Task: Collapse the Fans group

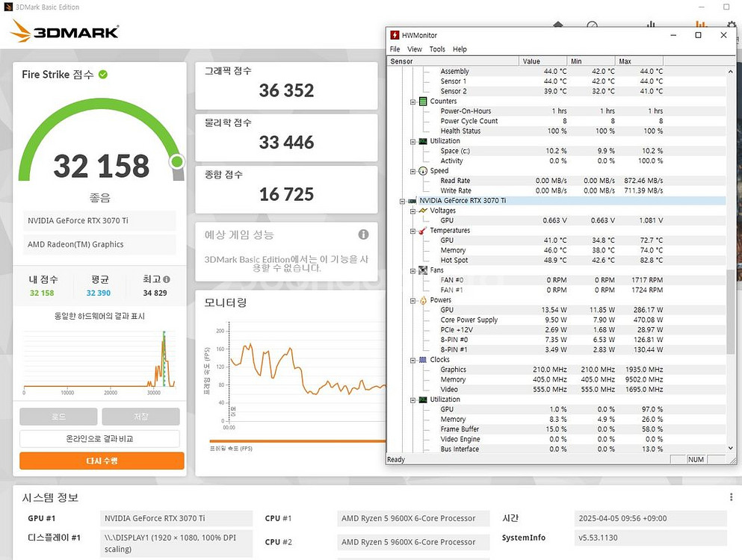Action: pyautogui.click(x=412, y=270)
